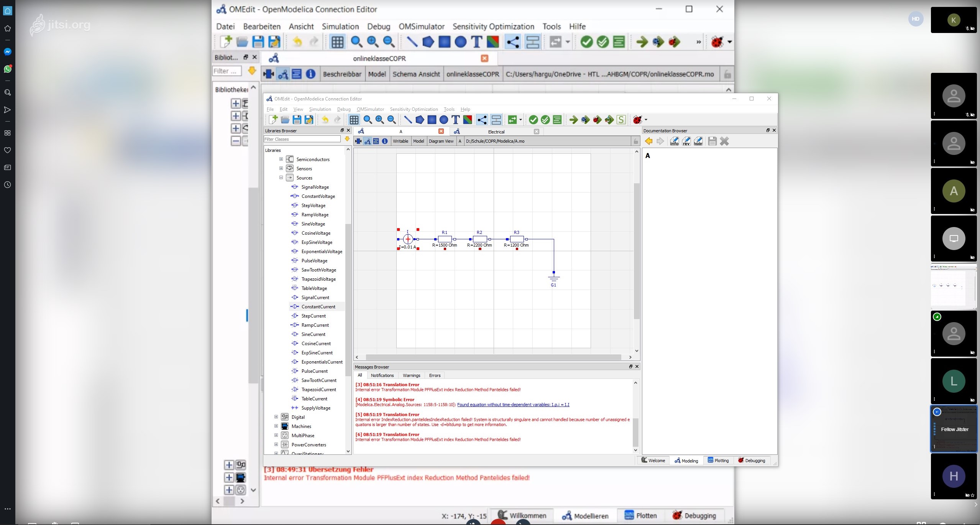The image size is (980, 525).
Task: Click Willkommen button in background OMEdit
Action: click(x=522, y=516)
